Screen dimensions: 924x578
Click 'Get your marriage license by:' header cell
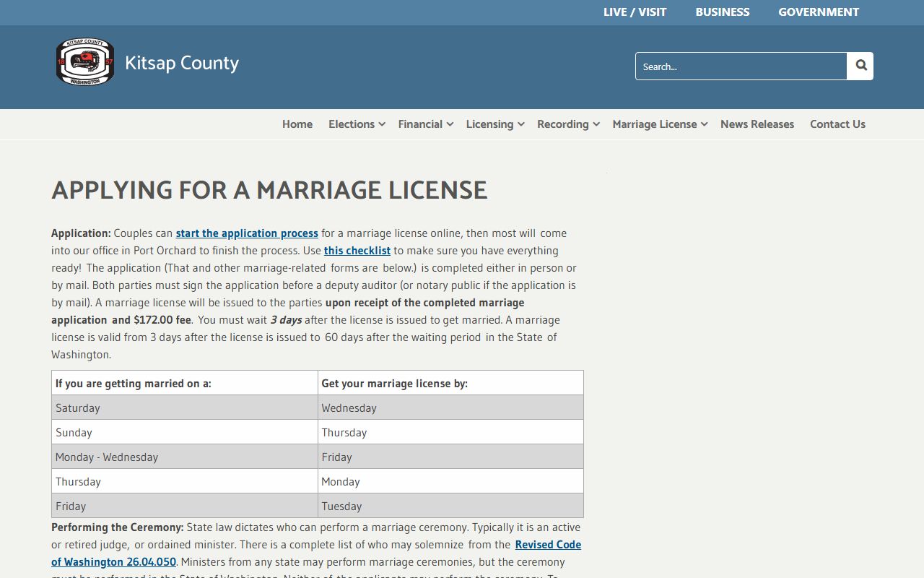[x=450, y=383]
